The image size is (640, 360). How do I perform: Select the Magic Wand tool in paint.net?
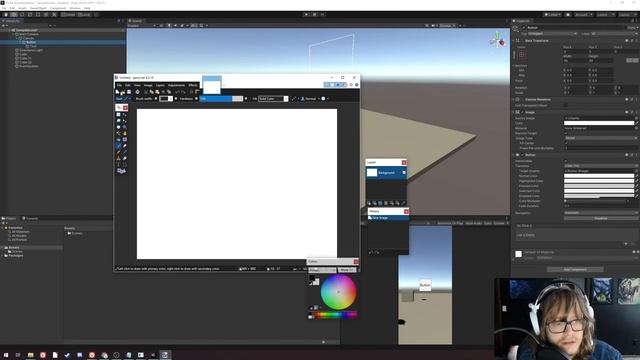[118, 133]
